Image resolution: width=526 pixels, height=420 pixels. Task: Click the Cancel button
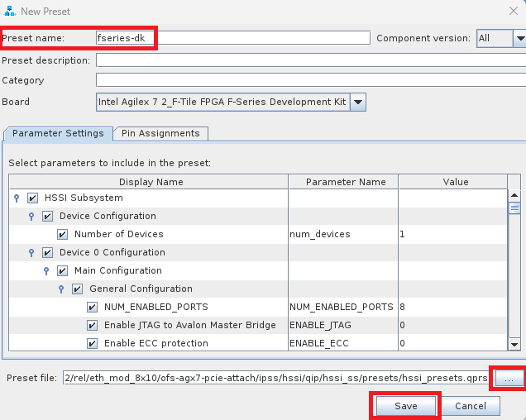pos(471,406)
